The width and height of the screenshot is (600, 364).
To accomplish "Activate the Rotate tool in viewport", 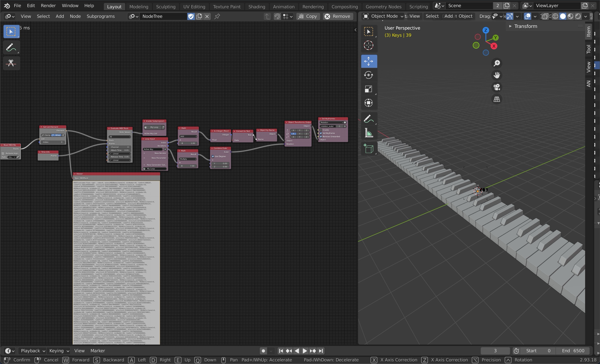I will click(x=369, y=75).
